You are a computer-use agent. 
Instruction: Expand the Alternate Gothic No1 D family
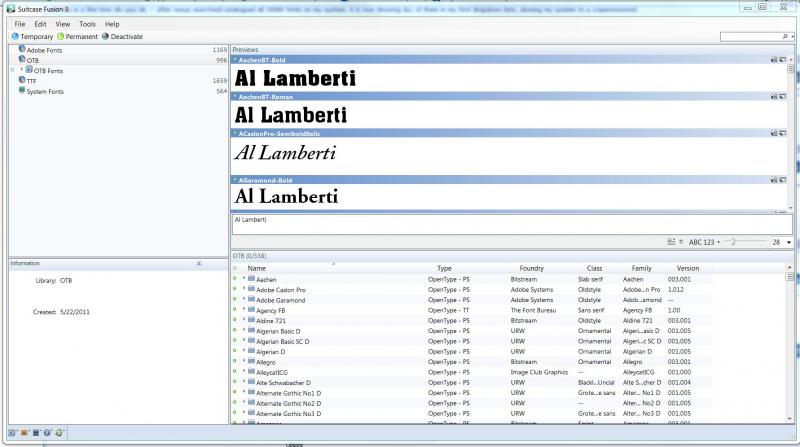244,392
